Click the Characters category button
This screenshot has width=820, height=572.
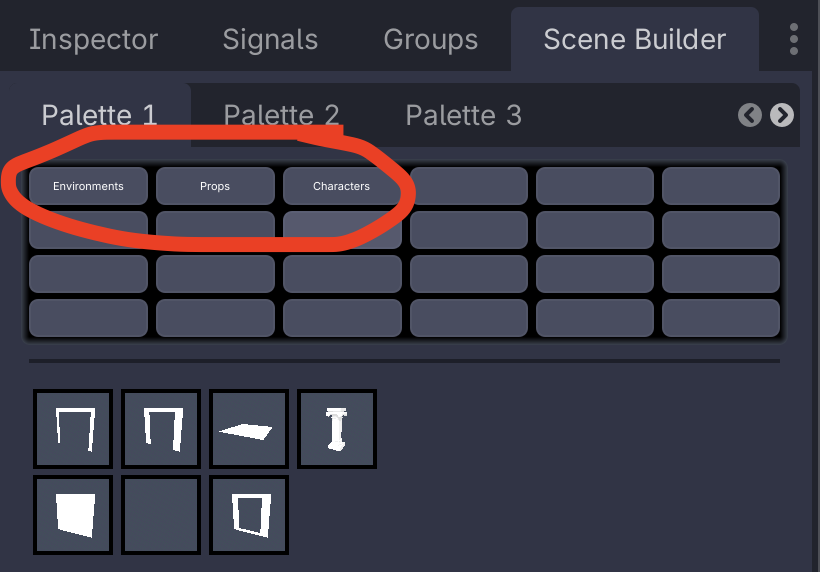click(x=341, y=186)
